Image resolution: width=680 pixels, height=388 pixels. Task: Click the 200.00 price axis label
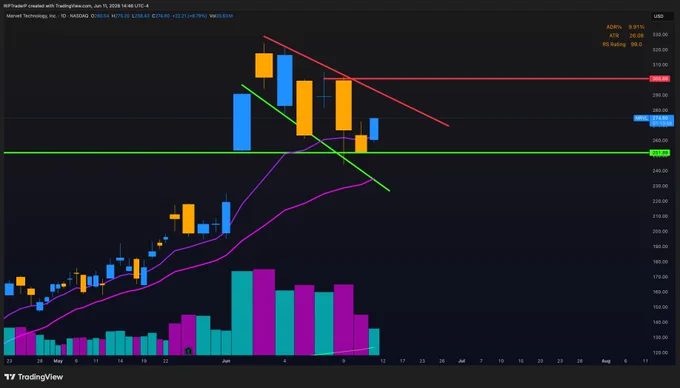coord(660,231)
